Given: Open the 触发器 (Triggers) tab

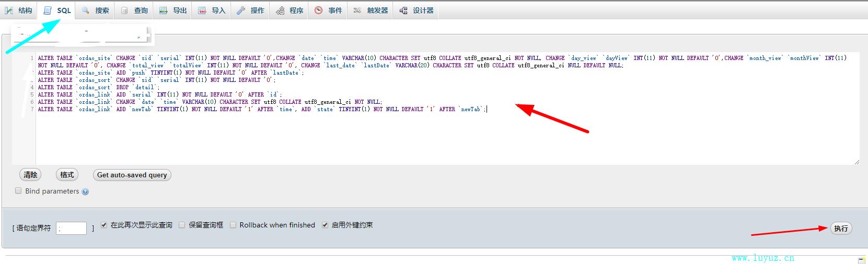Looking at the screenshot, I should (x=371, y=10).
